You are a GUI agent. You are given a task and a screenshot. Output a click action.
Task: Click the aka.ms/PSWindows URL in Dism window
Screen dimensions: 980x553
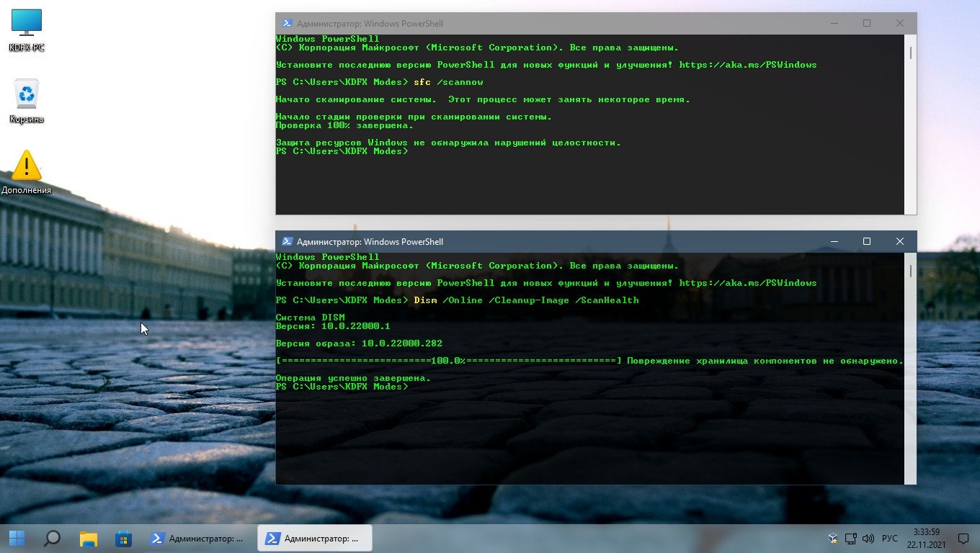click(x=748, y=283)
